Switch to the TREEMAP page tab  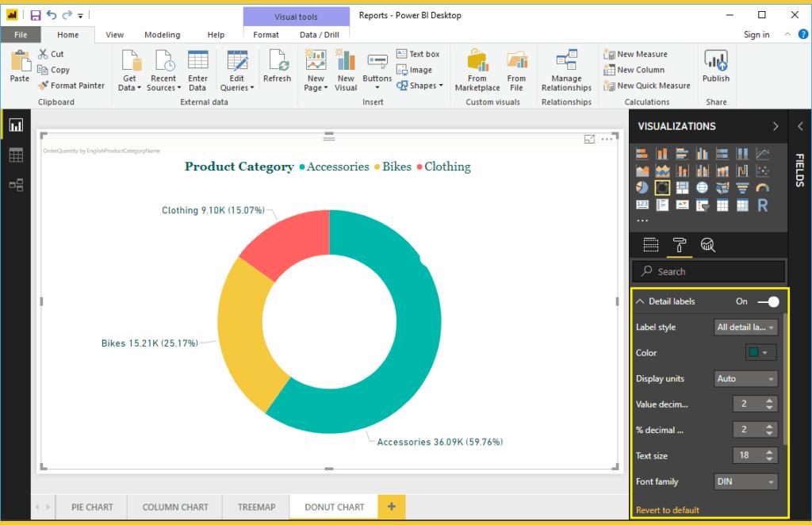pos(256,507)
